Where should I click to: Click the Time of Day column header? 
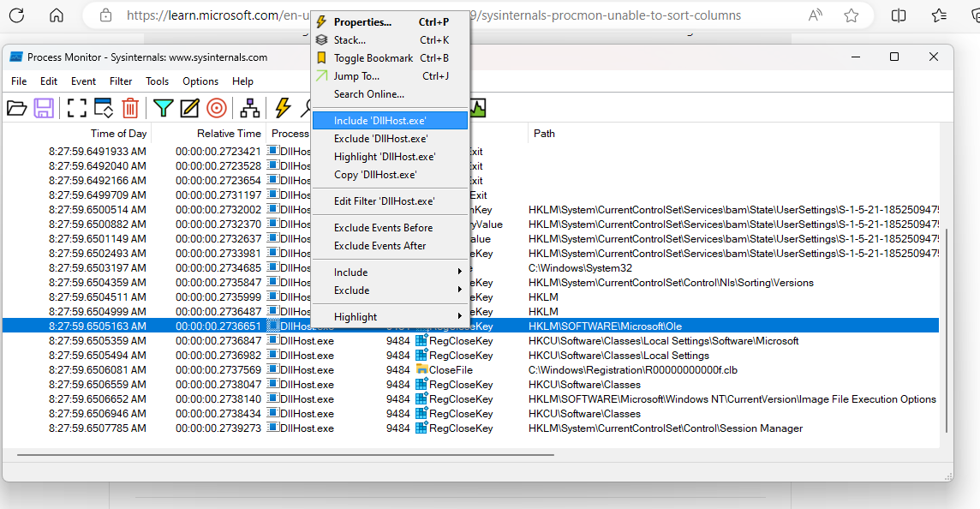point(119,133)
